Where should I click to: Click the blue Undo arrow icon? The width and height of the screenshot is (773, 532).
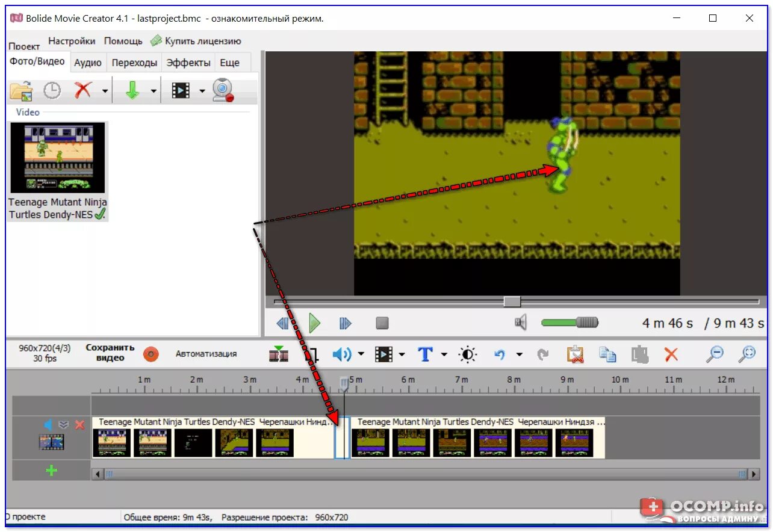(499, 354)
